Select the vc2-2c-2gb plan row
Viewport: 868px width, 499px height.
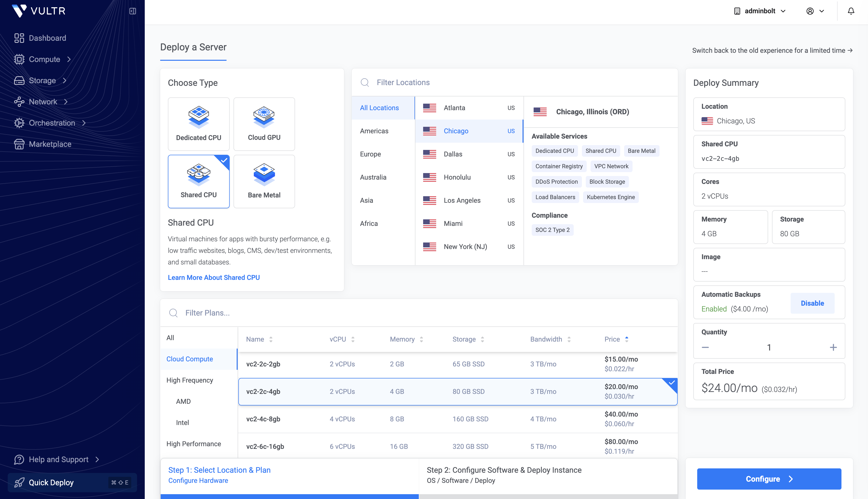[x=458, y=364]
